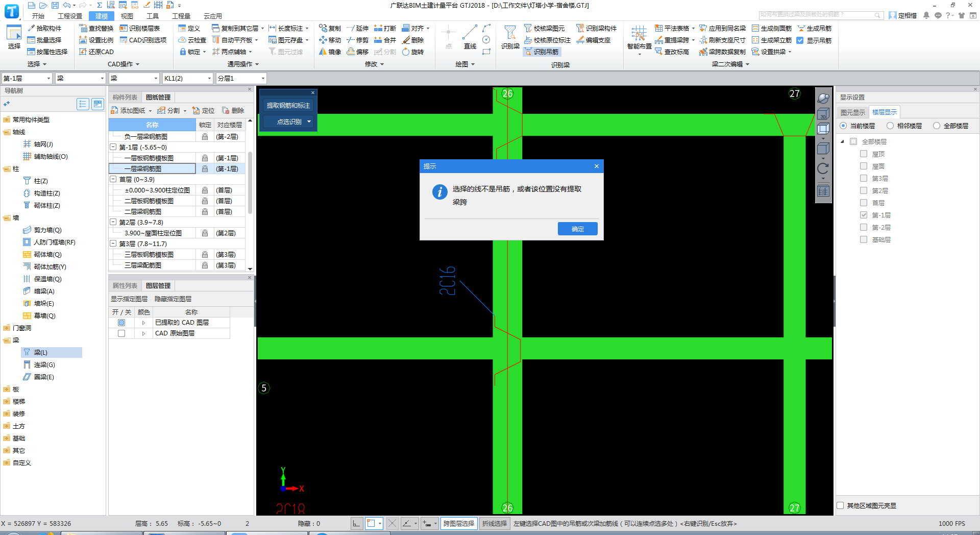
Task: Click 定位 locate drawing icon
Action: (x=203, y=110)
